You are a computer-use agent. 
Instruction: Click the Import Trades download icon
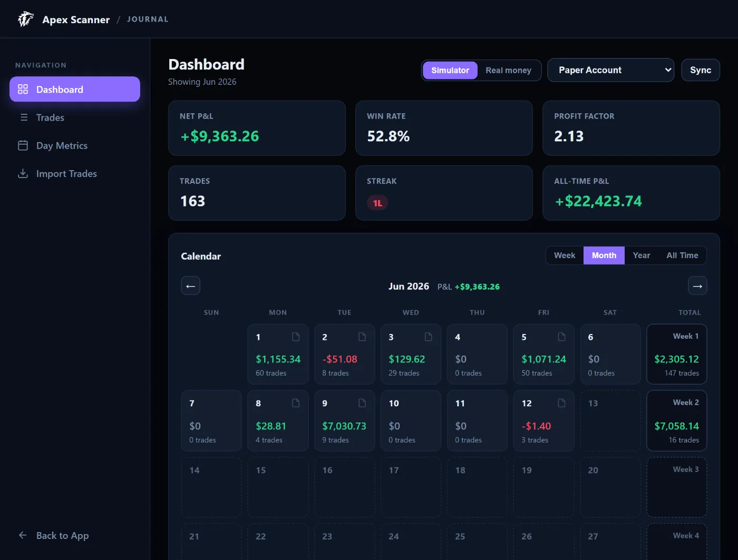pyautogui.click(x=23, y=173)
